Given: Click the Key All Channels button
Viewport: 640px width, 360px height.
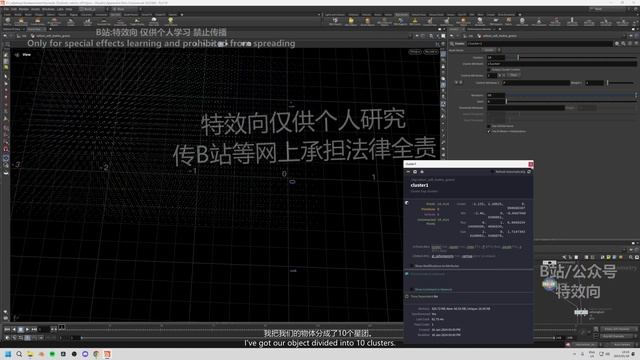Looking at the screenshot, I should coord(617,336).
